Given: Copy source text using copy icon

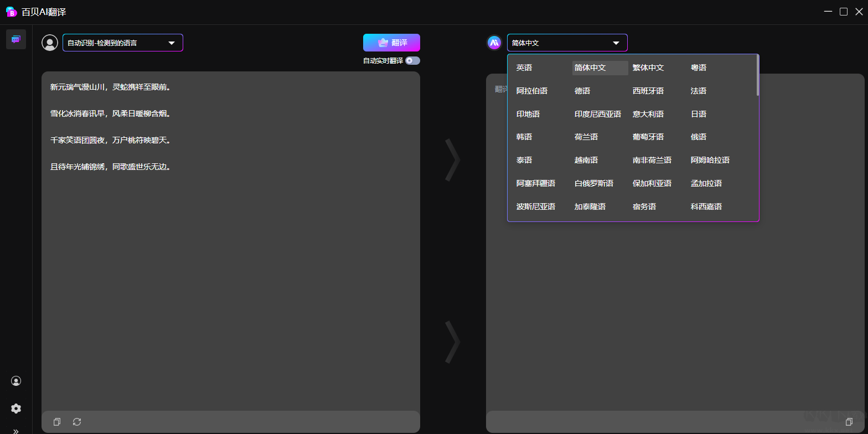Looking at the screenshot, I should pyautogui.click(x=57, y=422).
